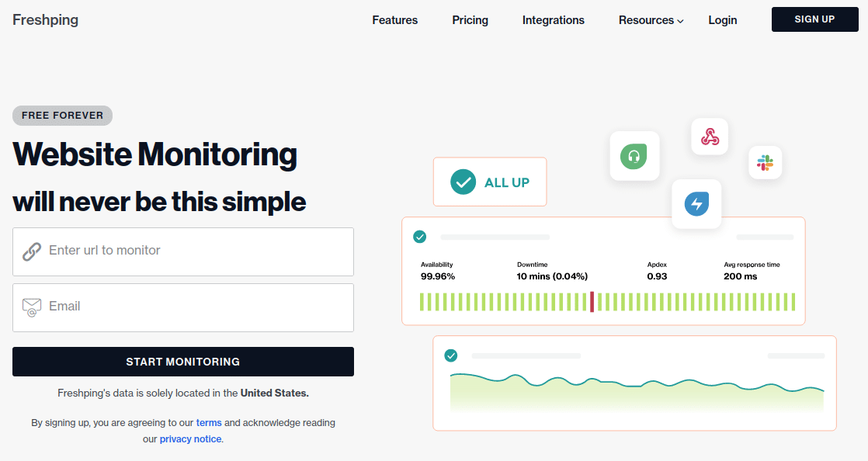868x461 pixels.
Task: Click the 200 ms response time value
Action: tap(740, 276)
